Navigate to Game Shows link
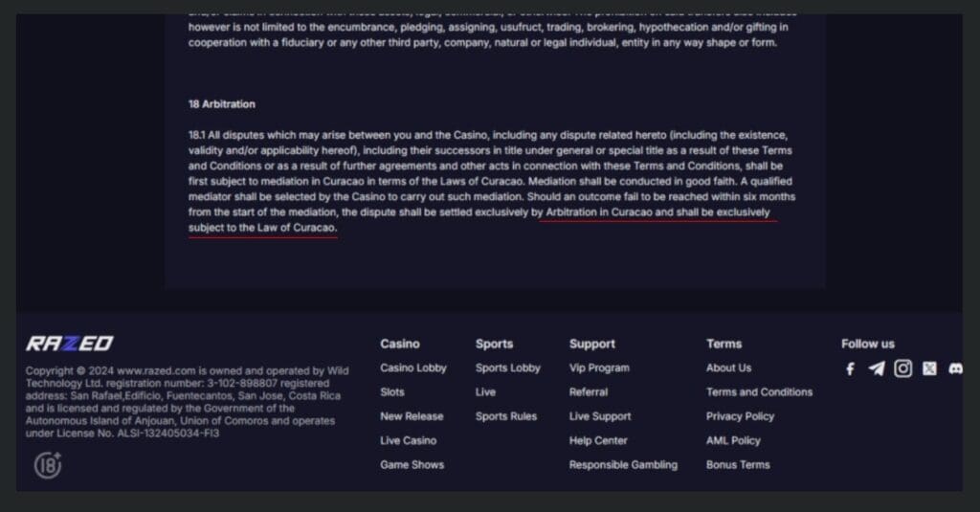This screenshot has width=980, height=512. click(x=412, y=465)
